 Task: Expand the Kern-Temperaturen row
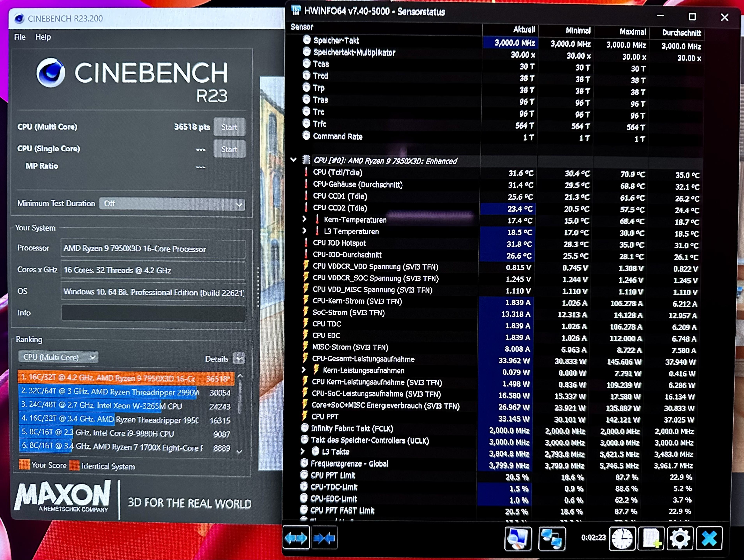[304, 219]
